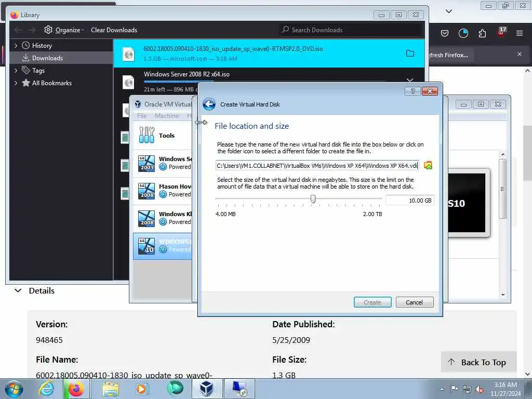The width and height of the screenshot is (532, 399).
Task: Open the Machine menu in VirtualBox Manager
Action: 167,116
